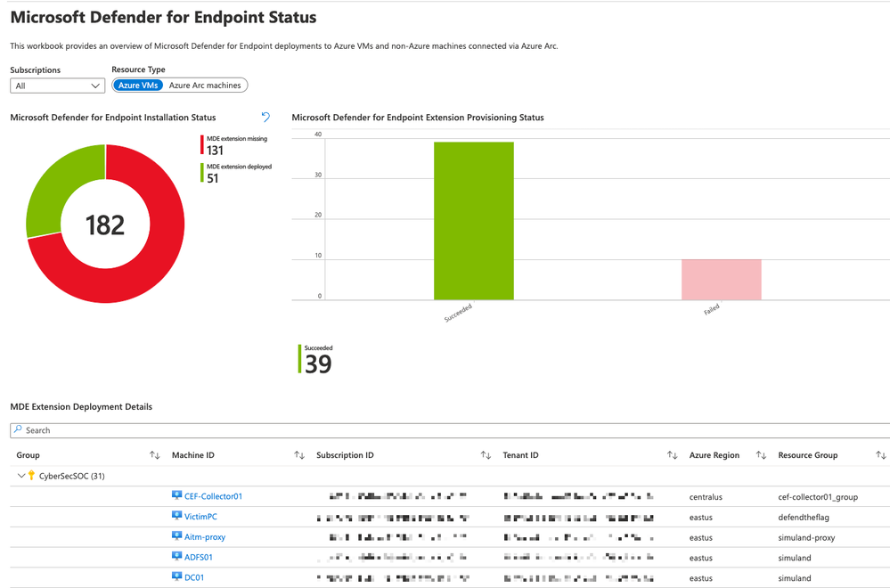
Task: Click the 182 total in donut center
Action: (x=105, y=225)
